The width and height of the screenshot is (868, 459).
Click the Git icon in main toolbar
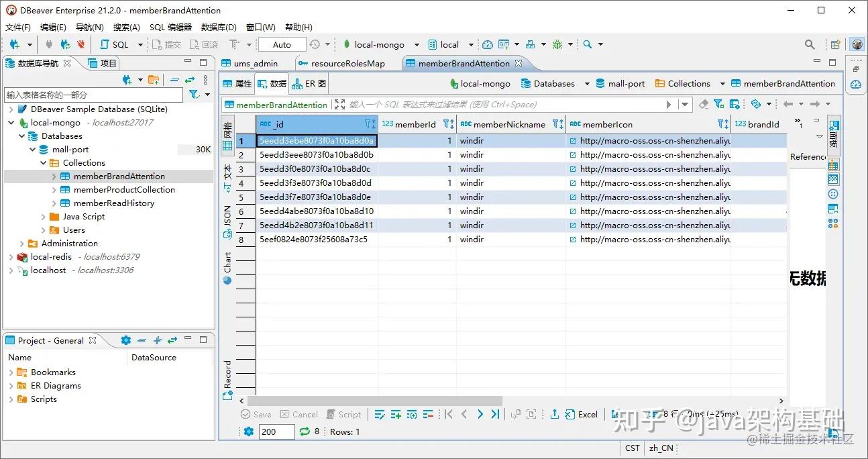click(x=503, y=44)
